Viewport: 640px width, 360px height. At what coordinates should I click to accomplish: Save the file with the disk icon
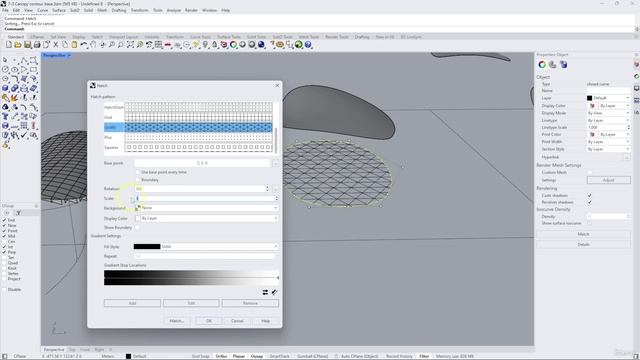pos(27,44)
